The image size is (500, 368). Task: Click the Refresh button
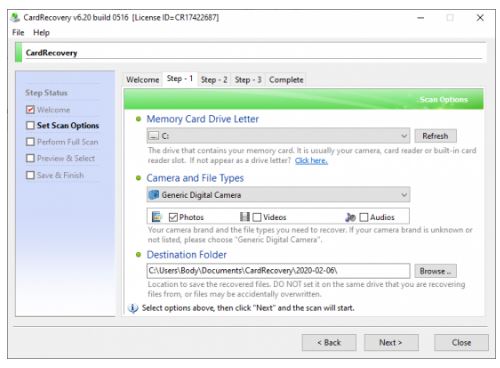(435, 136)
